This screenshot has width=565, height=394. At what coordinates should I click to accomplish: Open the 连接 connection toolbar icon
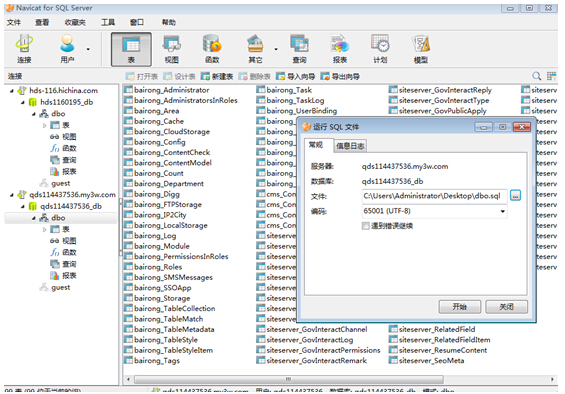pyautogui.click(x=24, y=49)
